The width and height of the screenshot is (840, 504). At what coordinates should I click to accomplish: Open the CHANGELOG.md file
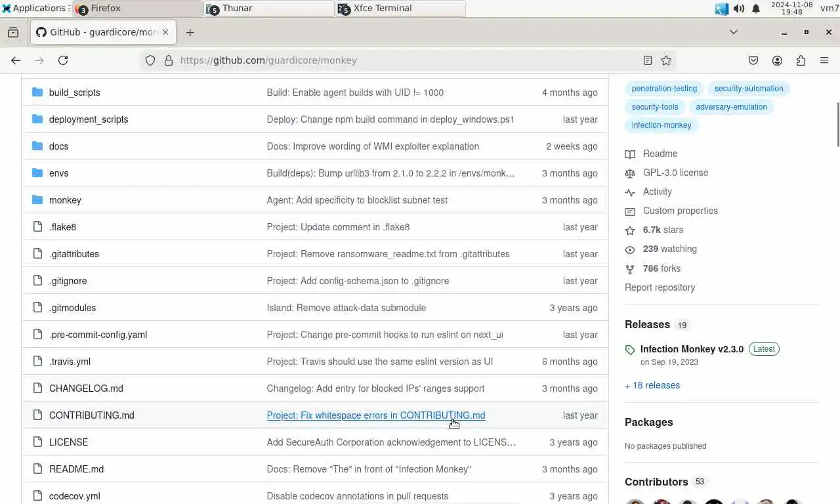click(86, 388)
